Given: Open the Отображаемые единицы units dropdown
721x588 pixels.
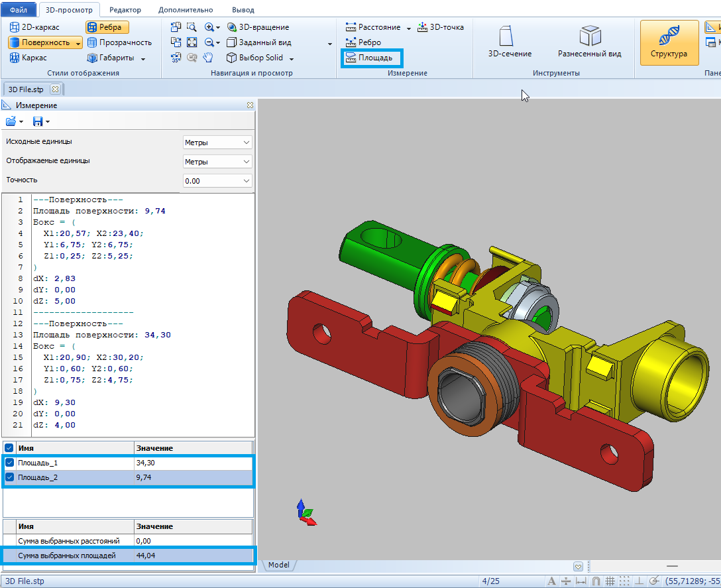Looking at the screenshot, I should [217, 162].
